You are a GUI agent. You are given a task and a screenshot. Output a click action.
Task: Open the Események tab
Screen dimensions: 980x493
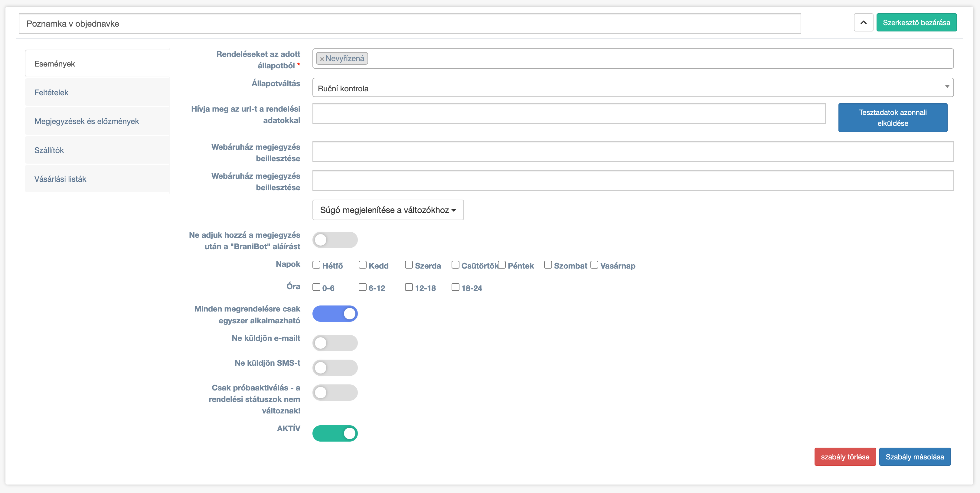point(97,64)
